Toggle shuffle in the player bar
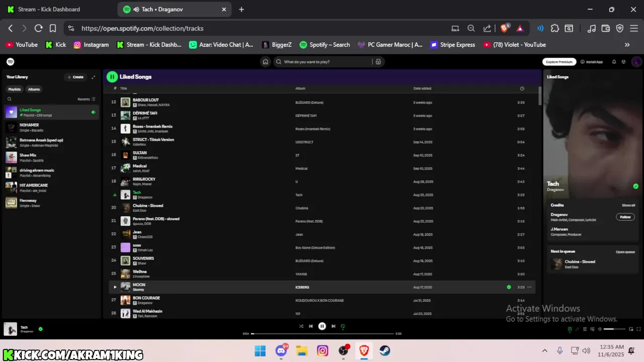Image resolution: width=644 pixels, height=362 pixels. [x=301, y=326]
